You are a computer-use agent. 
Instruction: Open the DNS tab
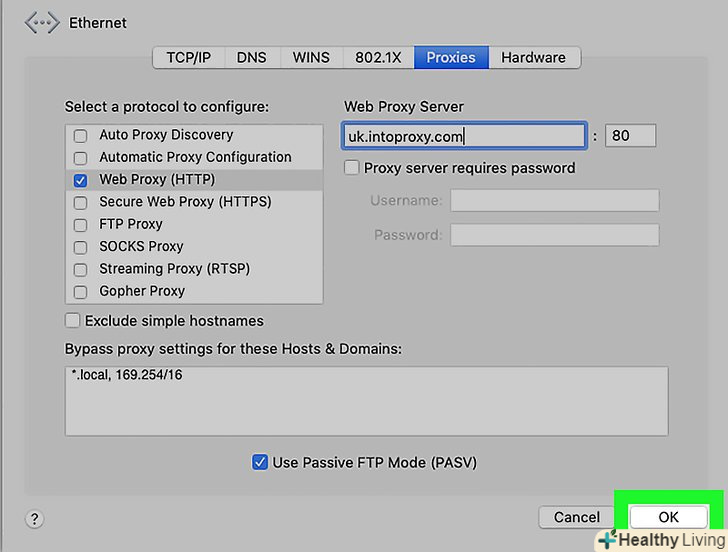(x=252, y=58)
